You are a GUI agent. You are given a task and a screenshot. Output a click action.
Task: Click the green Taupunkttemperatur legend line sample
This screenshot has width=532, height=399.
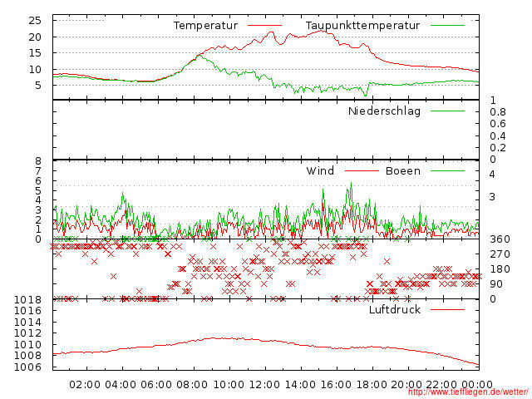[447, 26]
